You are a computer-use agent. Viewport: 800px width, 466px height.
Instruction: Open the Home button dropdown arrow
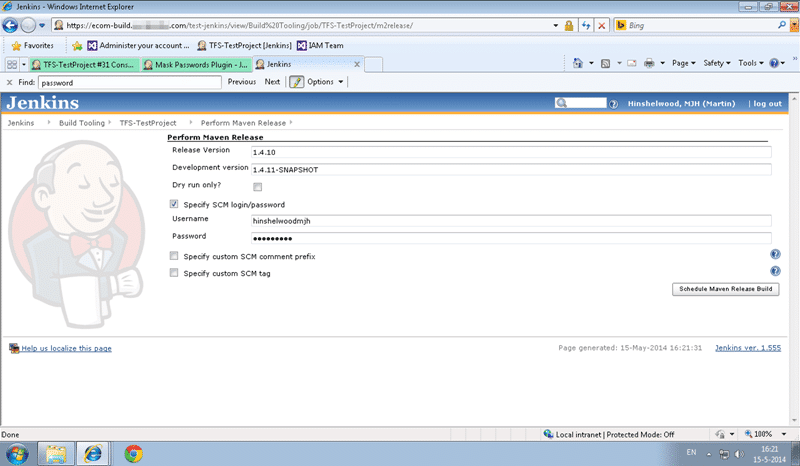coord(591,63)
